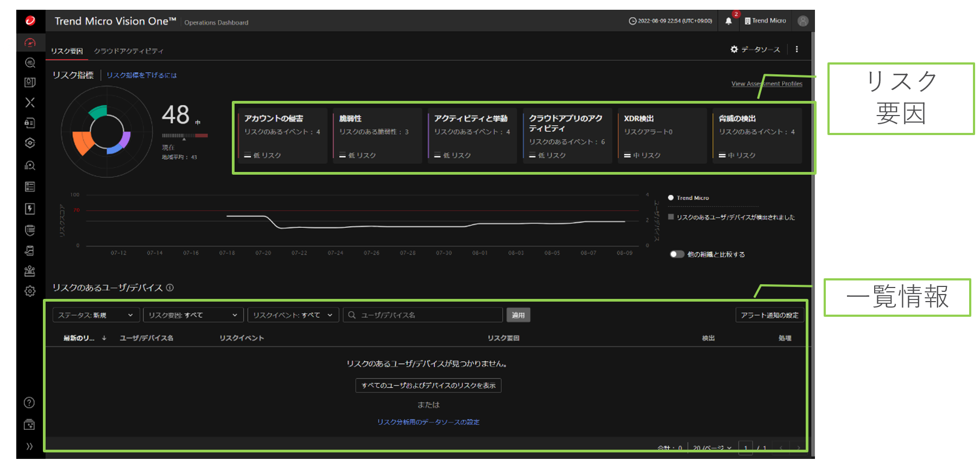The image size is (980, 460).
Task: Switch to the クラウドアクティビティ tab
Action: (x=129, y=51)
